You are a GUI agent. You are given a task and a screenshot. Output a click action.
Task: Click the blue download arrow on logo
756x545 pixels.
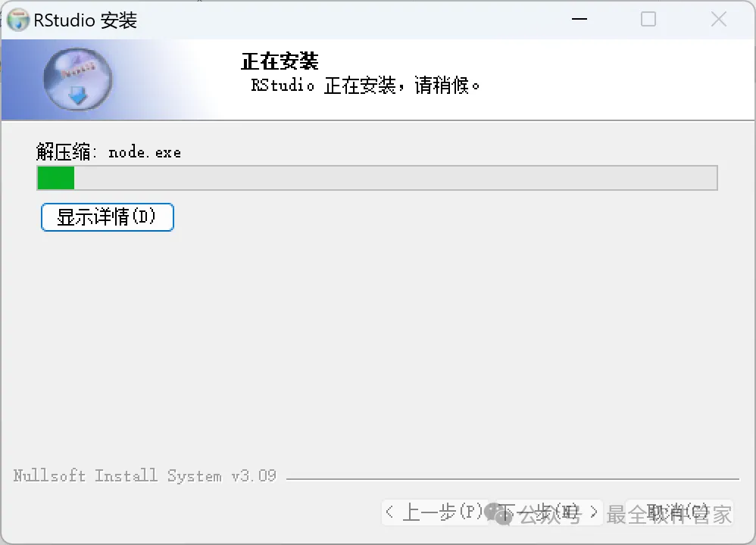tap(77, 96)
